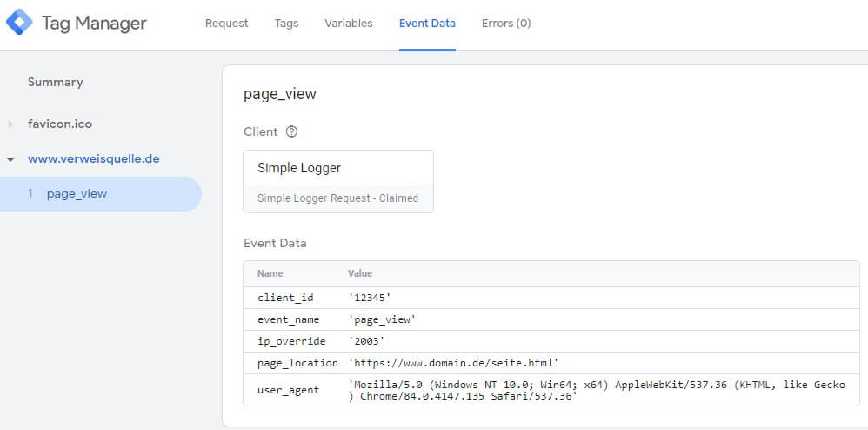Open www.verweisquelle.de request entry
Screen dimensions: 868x430
[x=94, y=159]
